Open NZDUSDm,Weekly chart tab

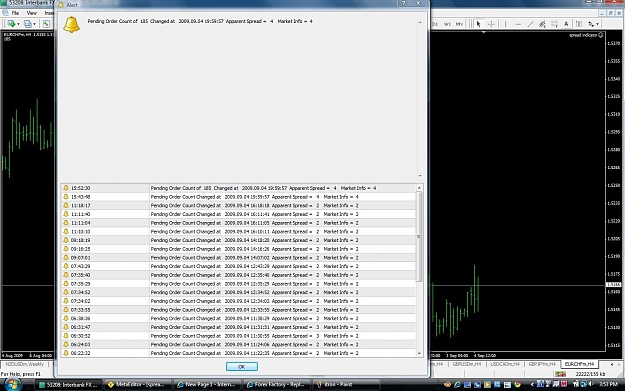point(25,364)
